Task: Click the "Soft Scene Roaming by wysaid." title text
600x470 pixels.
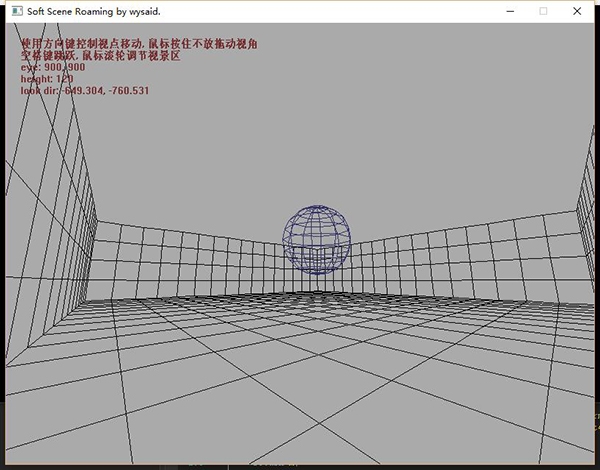Action: coord(94,11)
